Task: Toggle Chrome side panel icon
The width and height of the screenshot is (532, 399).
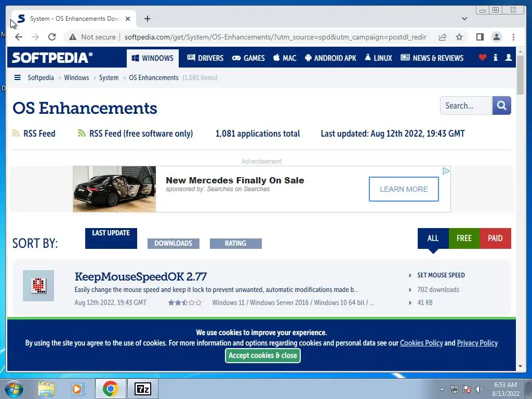Action: point(480,37)
